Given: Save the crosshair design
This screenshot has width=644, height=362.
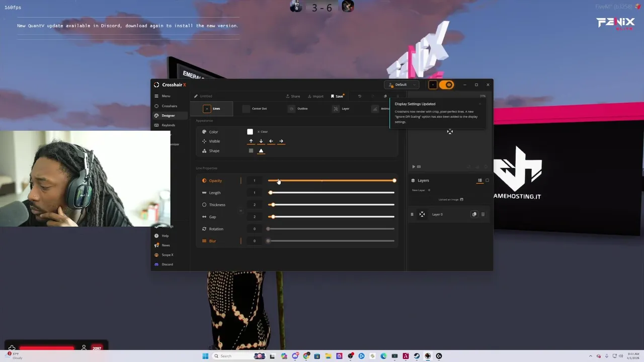Looking at the screenshot, I should tap(337, 96).
